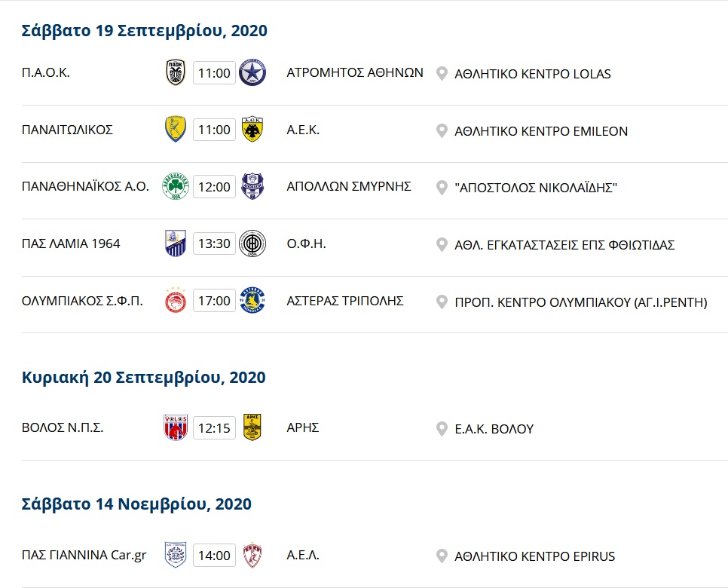Click the location pin beside ΑΘΛΗΤΙΚΟ ΚΕΝΤΡΟ LOLAS

tap(442, 74)
